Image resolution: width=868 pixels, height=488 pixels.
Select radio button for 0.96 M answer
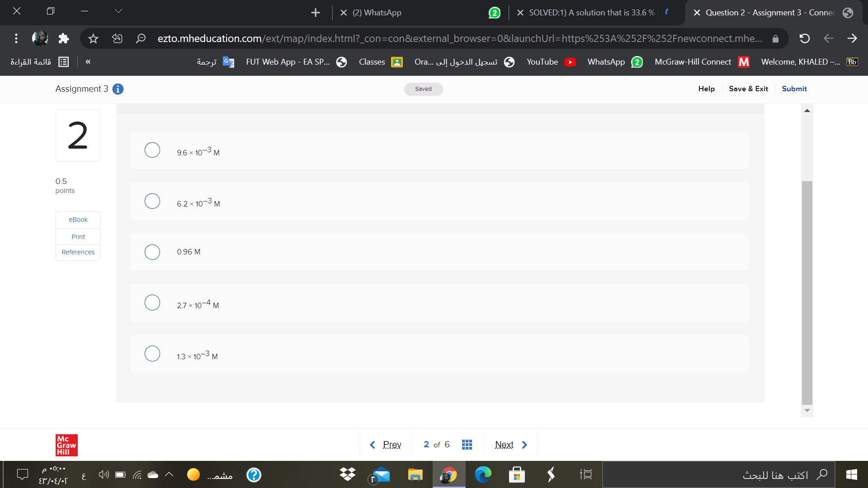click(151, 251)
